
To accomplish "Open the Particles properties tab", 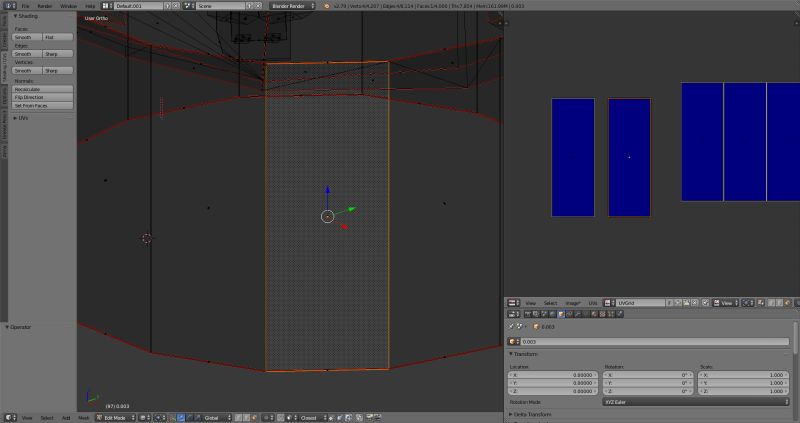I will click(611, 314).
